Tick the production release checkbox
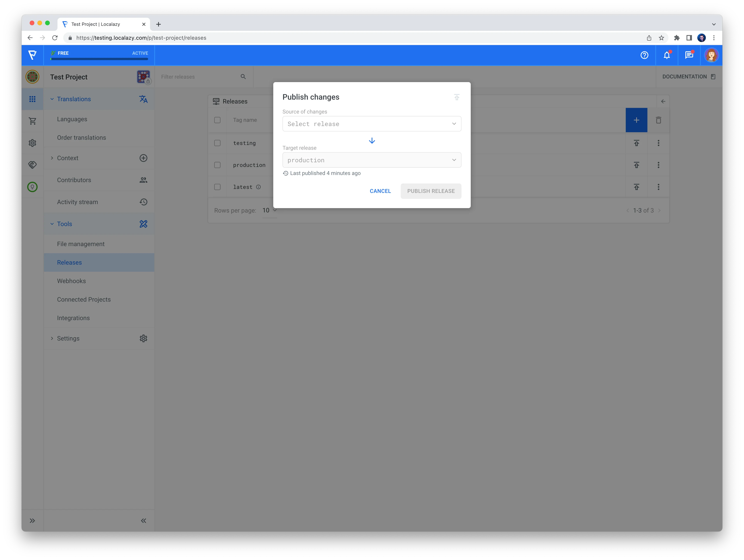This screenshot has height=560, width=744. tap(217, 165)
